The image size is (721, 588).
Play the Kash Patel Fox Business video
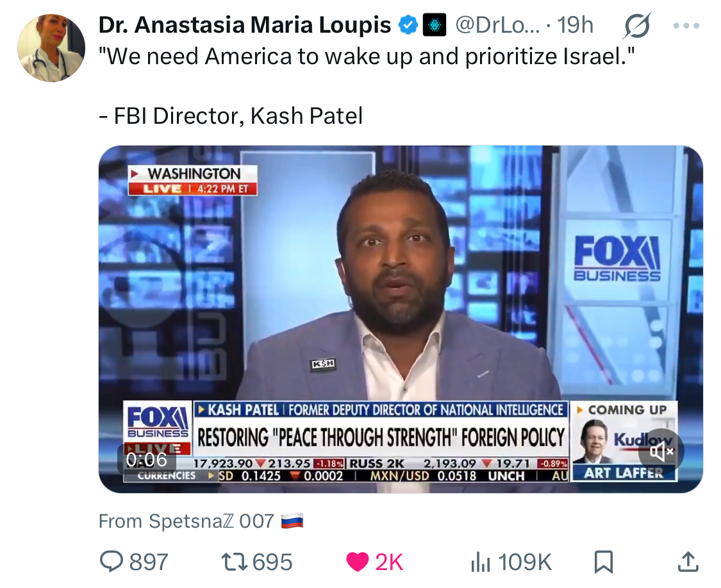click(401, 319)
